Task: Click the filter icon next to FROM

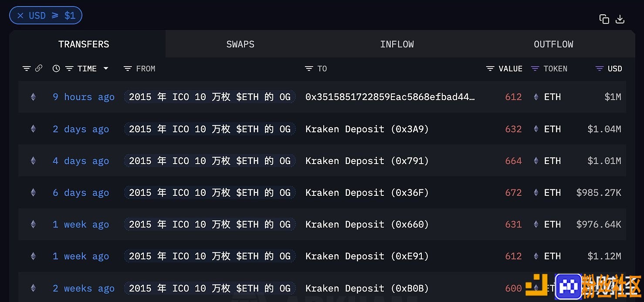Action: tap(128, 69)
